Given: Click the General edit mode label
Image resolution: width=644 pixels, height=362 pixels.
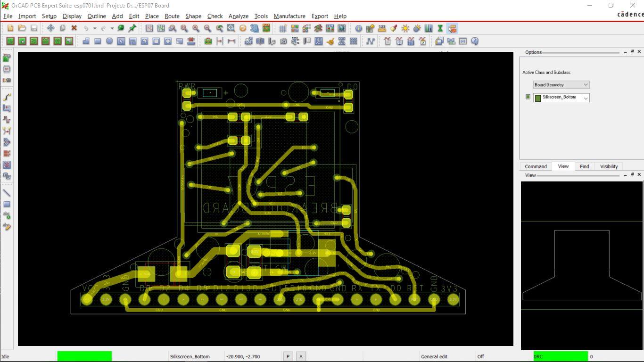Looking at the screenshot, I should (x=434, y=356).
